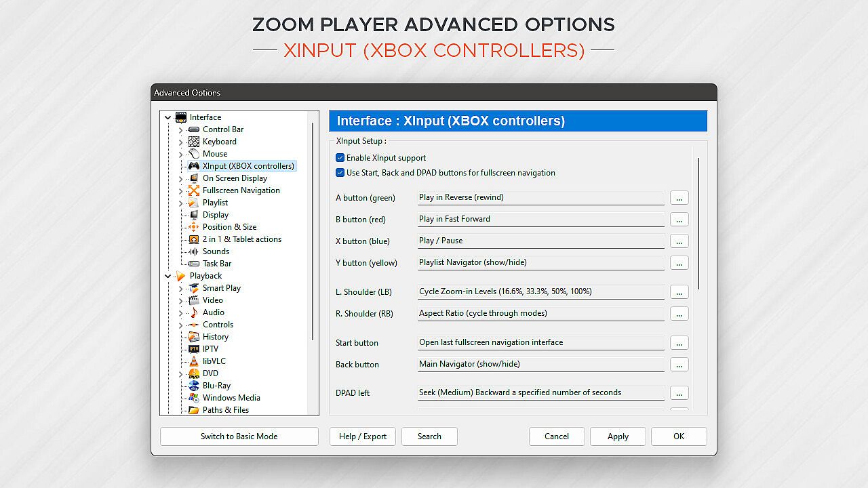Viewport: 868px width, 488px height.
Task: Uncheck Use Start, Back and DPAD buttons option
Action: tap(340, 173)
